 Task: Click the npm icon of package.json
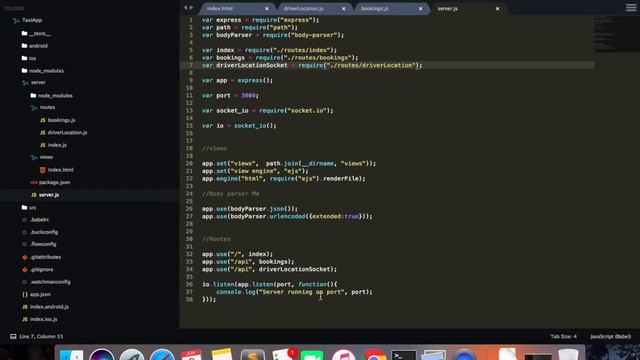point(33,182)
